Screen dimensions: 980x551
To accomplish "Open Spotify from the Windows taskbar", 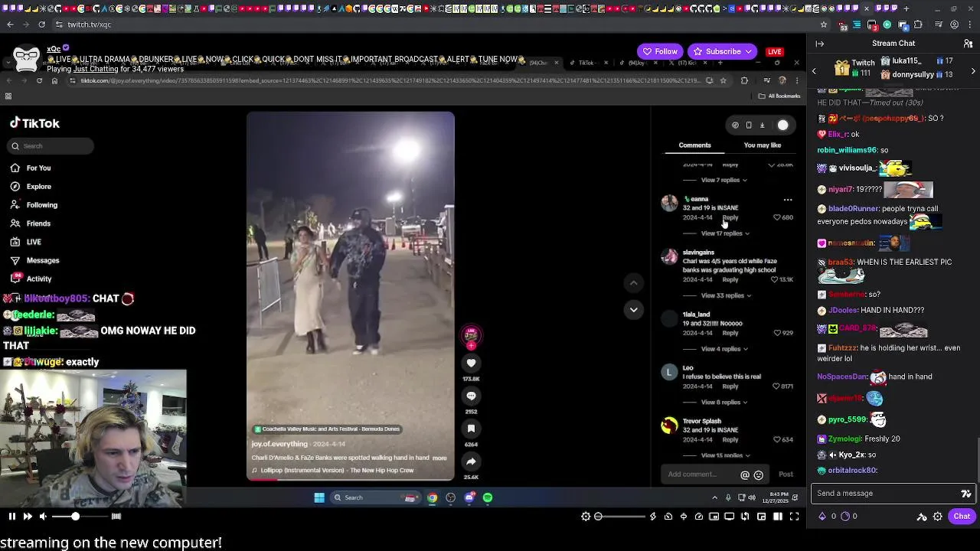I will (x=488, y=498).
